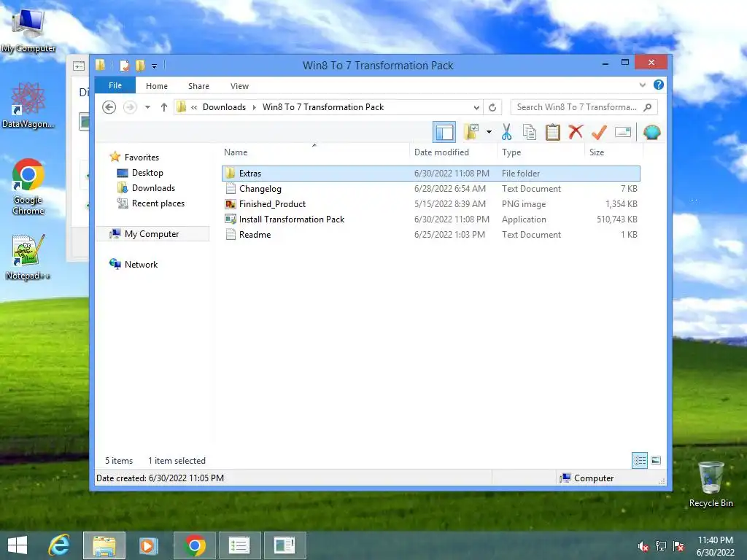The image size is (747, 560).
Task: Switch to Details view in status bar
Action: click(639, 461)
